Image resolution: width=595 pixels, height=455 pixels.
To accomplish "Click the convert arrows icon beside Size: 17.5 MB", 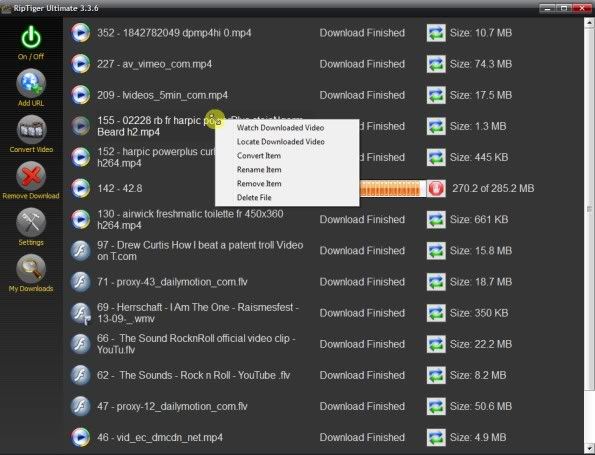I will point(436,95).
